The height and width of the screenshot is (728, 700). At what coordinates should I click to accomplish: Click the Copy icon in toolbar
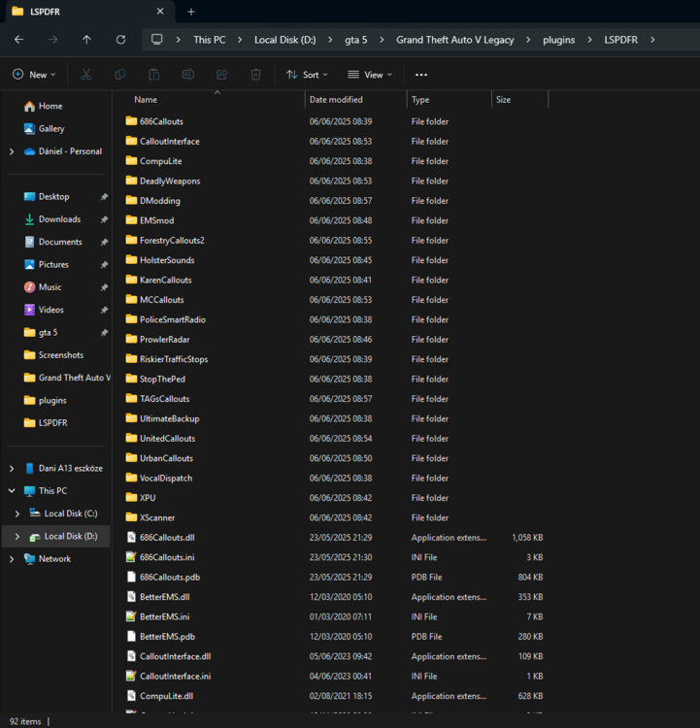point(119,75)
